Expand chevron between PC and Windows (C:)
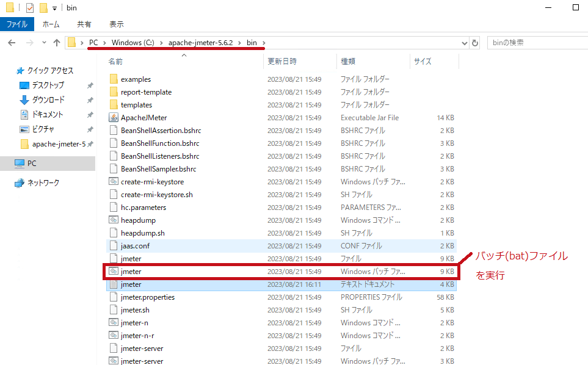The height and width of the screenshot is (365, 588). pyautogui.click(x=104, y=43)
